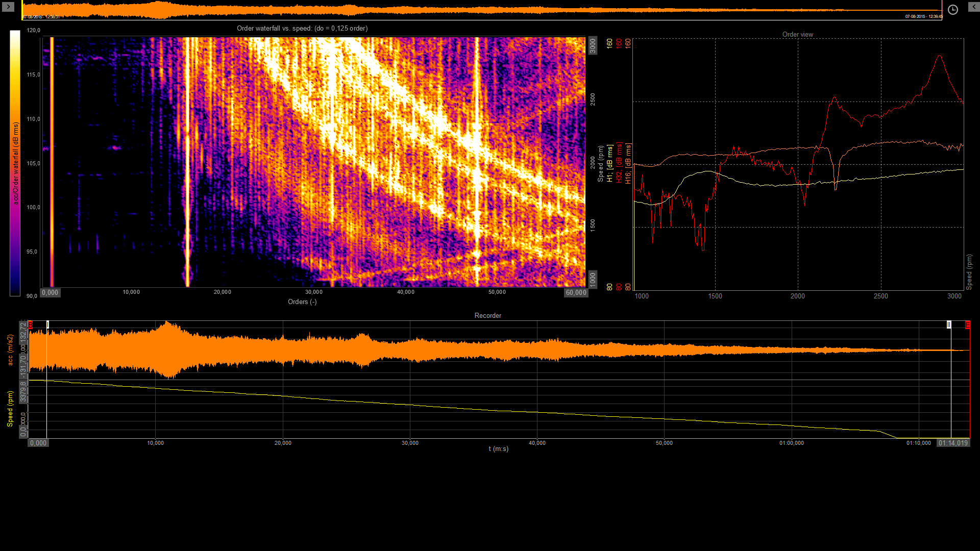Image resolution: width=980 pixels, height=551 pixels.
Task: Click the H1 [dB rms] channel label
Action: [x=610, y=163]
